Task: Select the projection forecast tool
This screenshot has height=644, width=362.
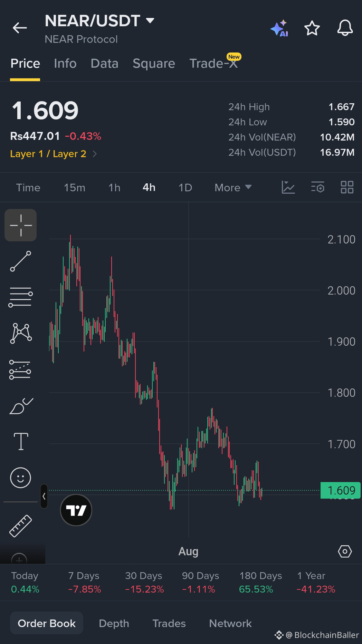Action: (20, 369)
